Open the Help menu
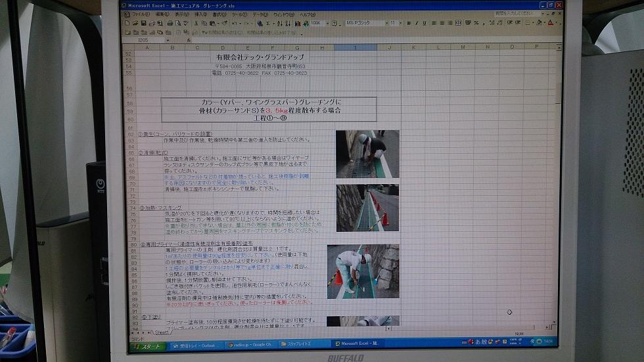 click(x=308, y=14)
